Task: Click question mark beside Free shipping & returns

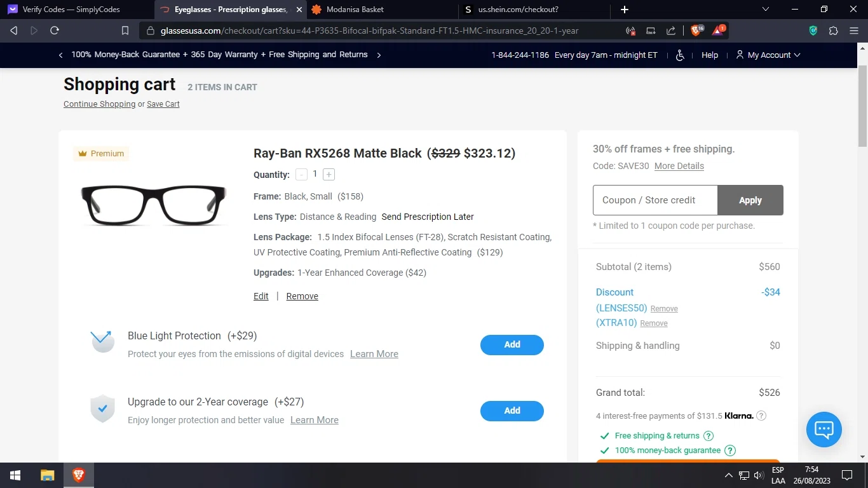Action: coord(709,436)
